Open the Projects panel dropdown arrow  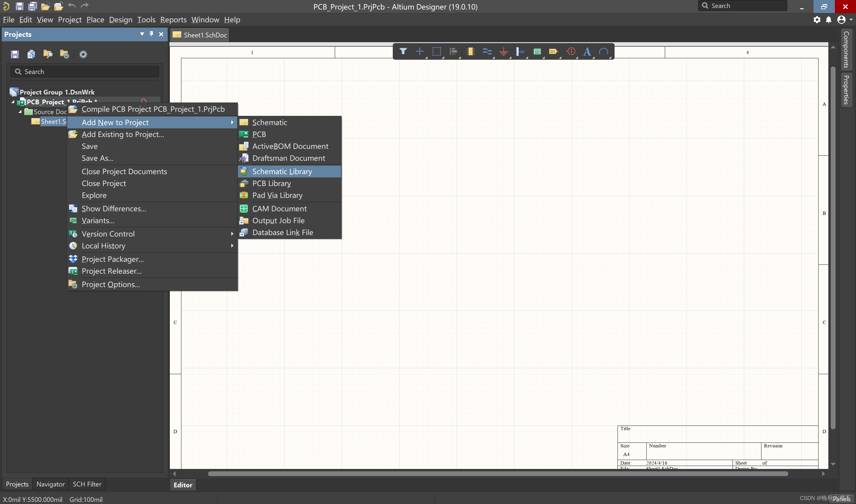142,34
